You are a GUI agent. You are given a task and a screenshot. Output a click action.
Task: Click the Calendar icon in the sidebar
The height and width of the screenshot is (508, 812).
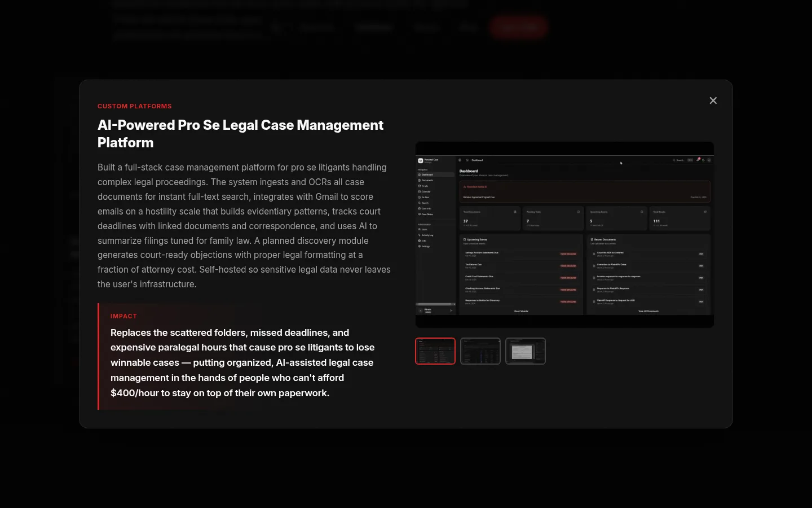(x=420, y=191)
